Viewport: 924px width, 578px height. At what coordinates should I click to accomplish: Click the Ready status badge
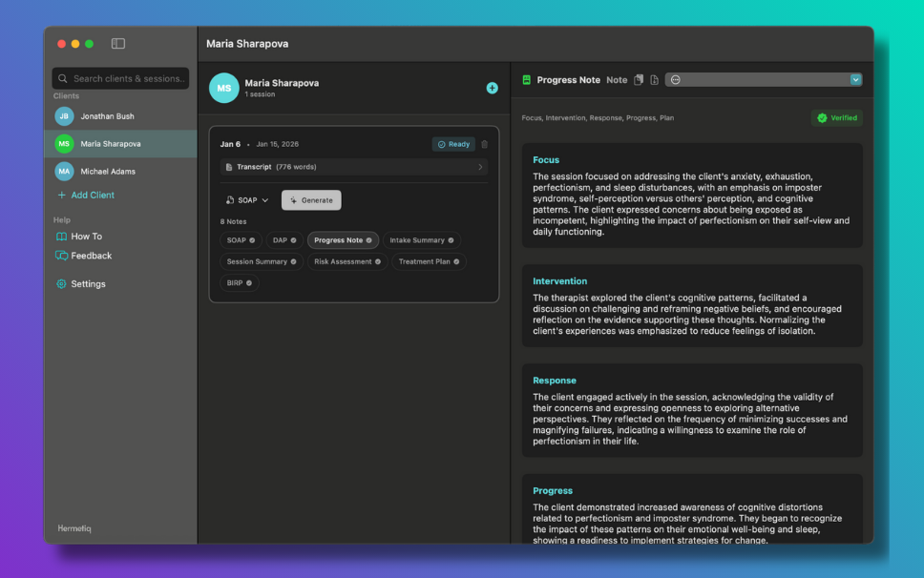tap(453, 144)
